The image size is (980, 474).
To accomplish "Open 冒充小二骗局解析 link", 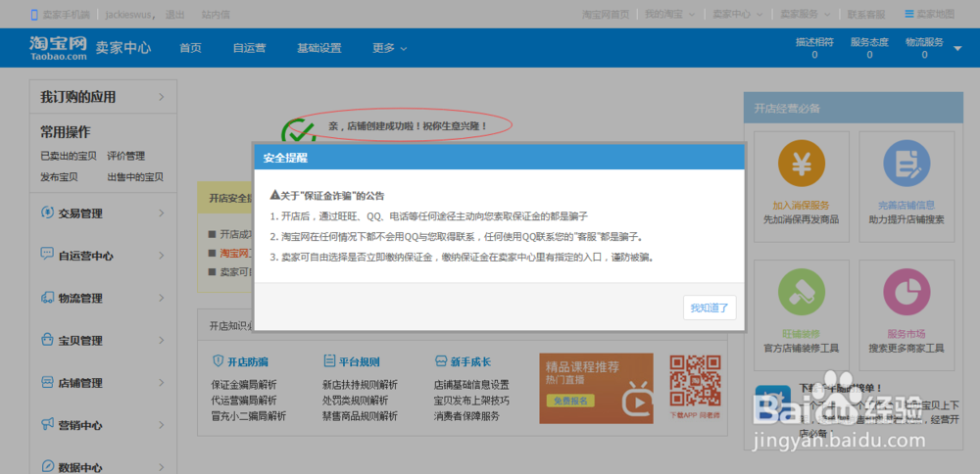I will pyautogui.click(x=249, y=416).
